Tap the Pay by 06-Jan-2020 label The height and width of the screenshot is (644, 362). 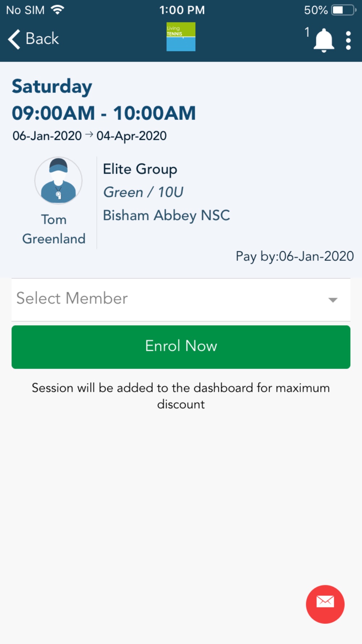click(x=295, y=256)
